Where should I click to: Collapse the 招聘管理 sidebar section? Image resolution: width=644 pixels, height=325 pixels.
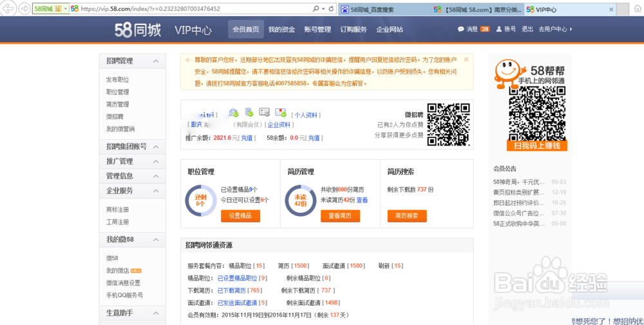(x=156, y=61)
